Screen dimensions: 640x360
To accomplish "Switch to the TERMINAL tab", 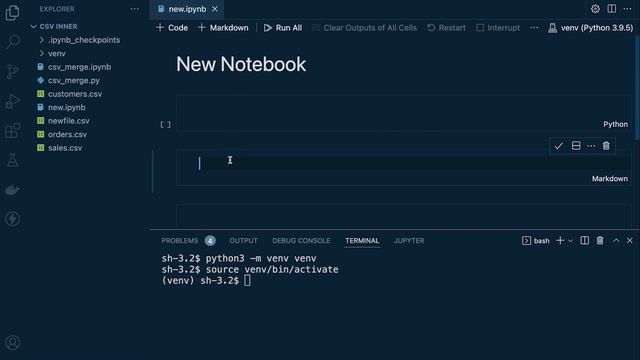I will click(x=362, y=241).
